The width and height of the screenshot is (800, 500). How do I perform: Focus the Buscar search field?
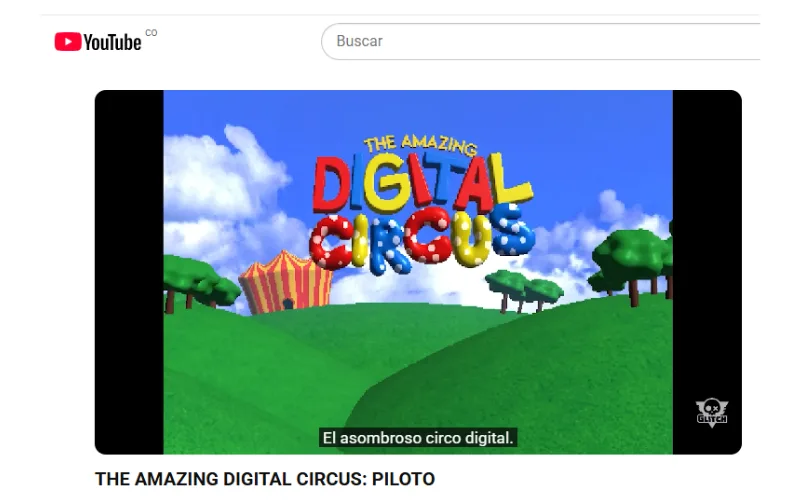coord(540,41)
